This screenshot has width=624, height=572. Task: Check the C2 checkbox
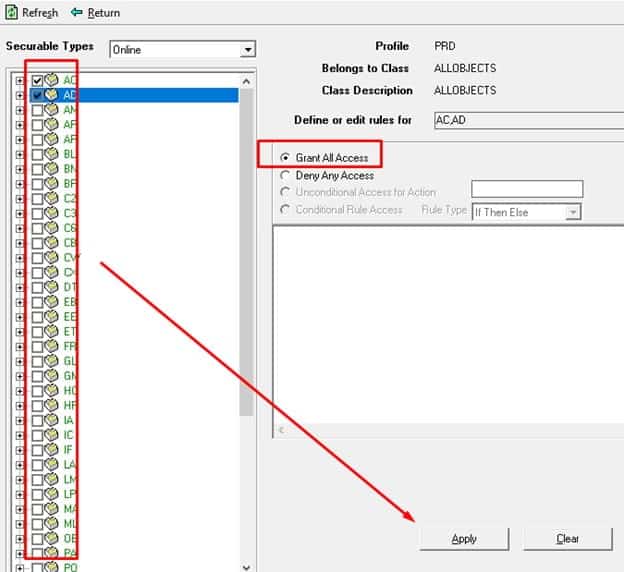[37, 199]
